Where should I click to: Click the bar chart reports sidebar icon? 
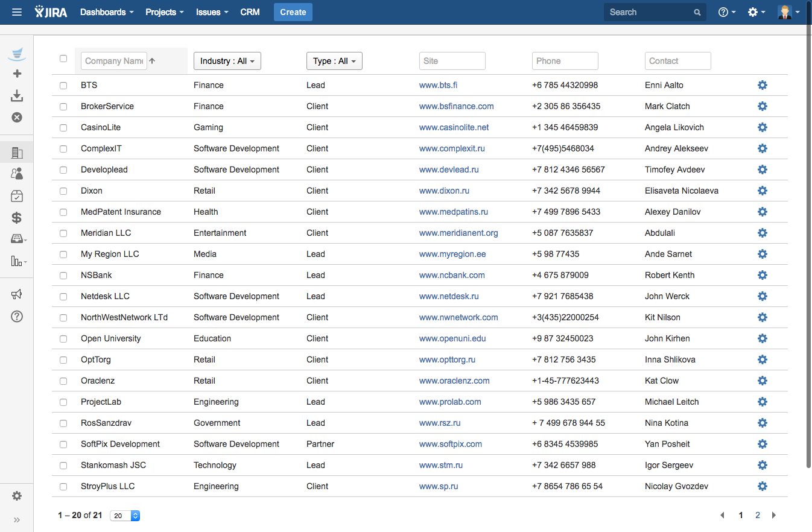(17, 261)
